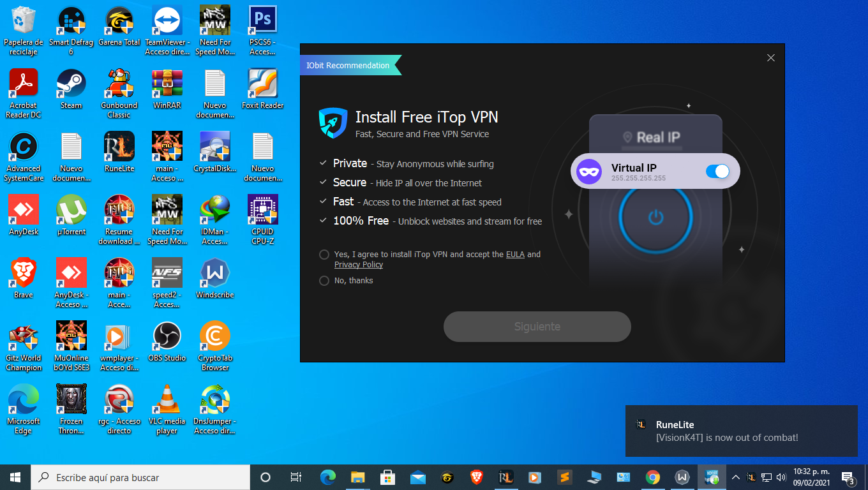The image size is (868, 490).
Task: Select the CPUID CPU-Z icon
Action: pos(263,220)
